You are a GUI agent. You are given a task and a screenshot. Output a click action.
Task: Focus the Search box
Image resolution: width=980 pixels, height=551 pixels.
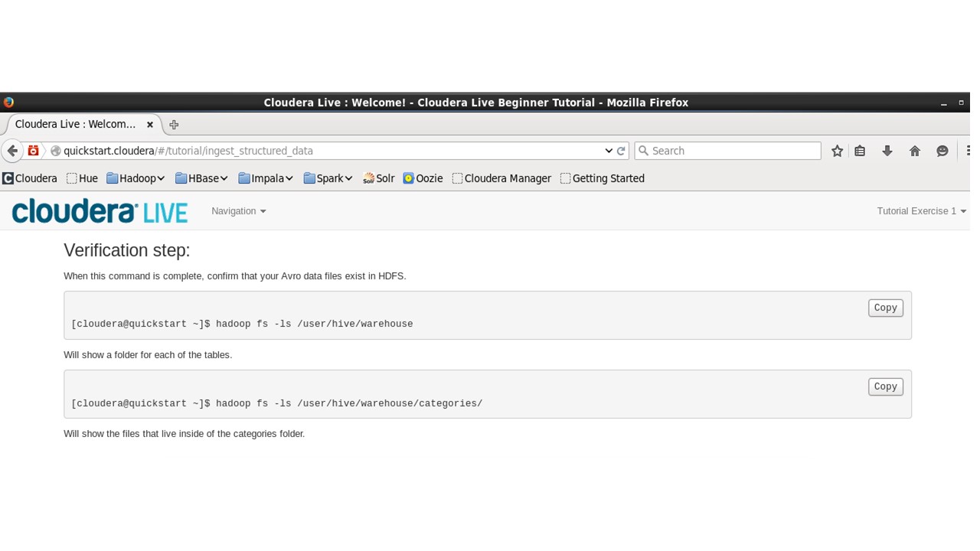727,151
